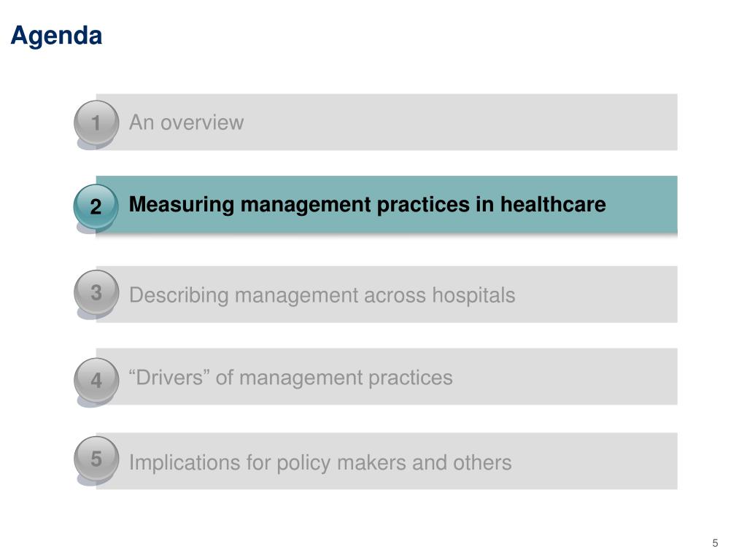Select the teal number 2 circle badge
Image resolution: width=747 pixels, height=560 pixels.
[96, 206]
